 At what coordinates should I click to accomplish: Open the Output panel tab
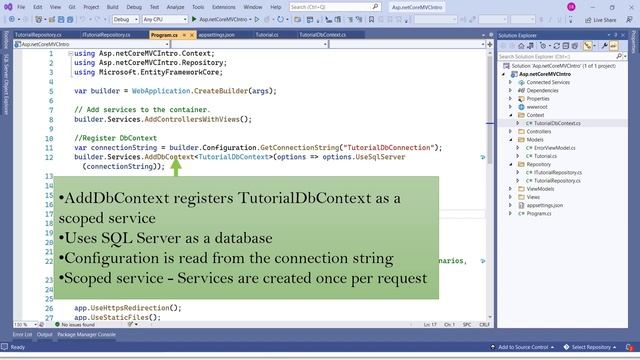coord(44,335)
